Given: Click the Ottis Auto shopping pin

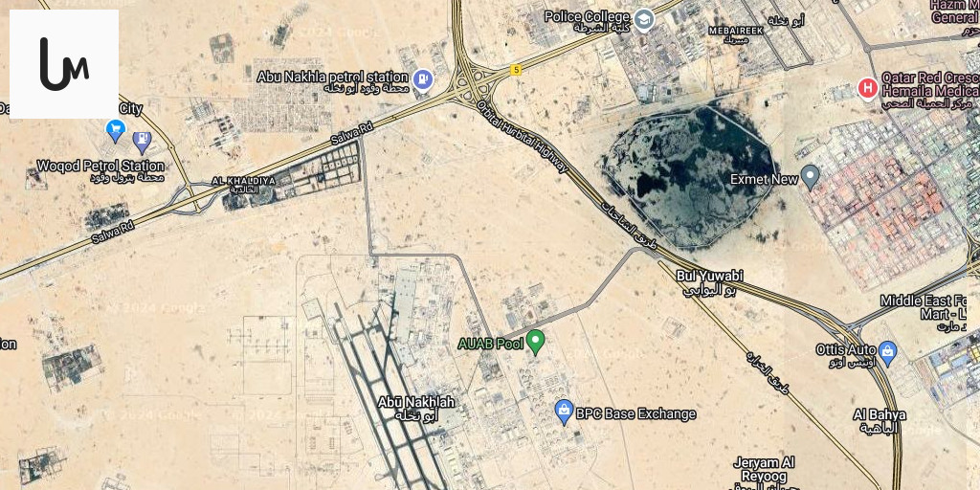Looking at the screenshot, I should pos(887,354).
